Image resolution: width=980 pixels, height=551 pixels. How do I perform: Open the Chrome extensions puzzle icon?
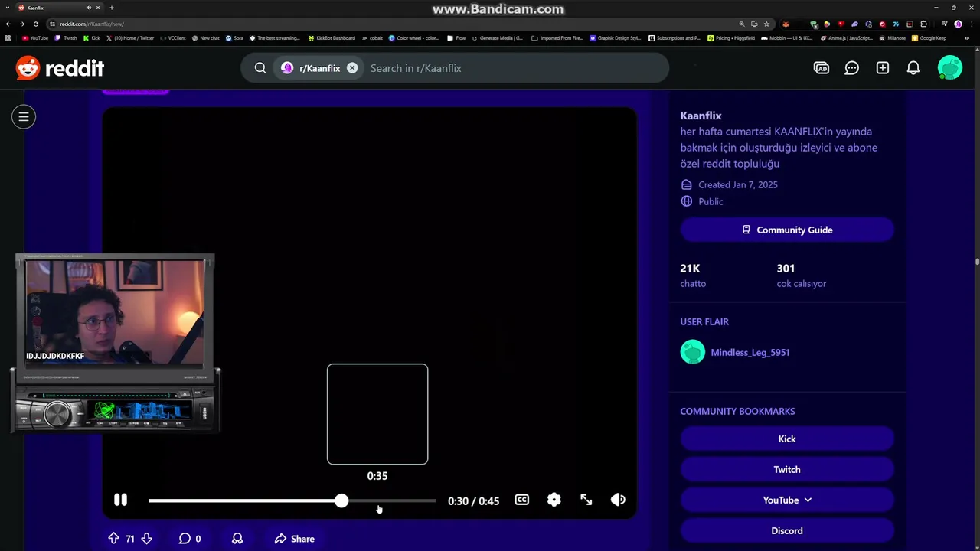[924, 24]
